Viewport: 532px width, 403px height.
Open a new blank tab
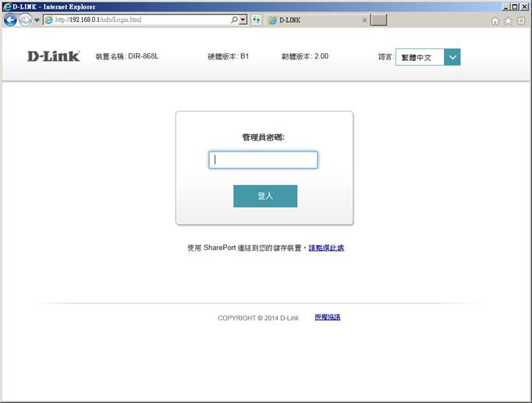pos(378,20)
